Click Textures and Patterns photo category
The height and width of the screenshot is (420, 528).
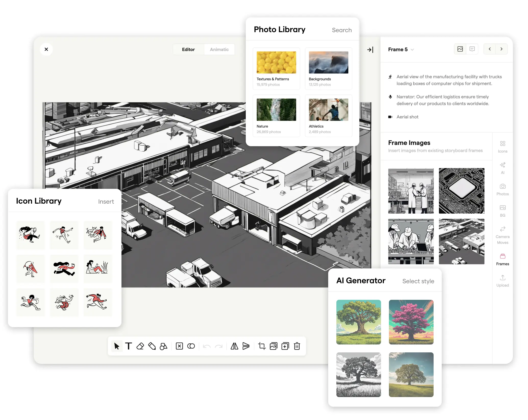276,68
